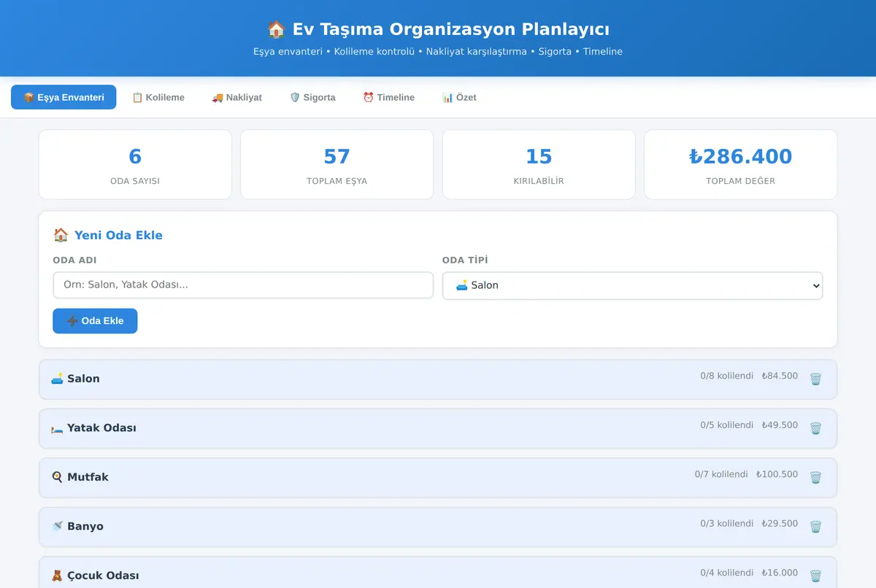Delete the Yatak Odası room via trash icon
Viewport: 876px width, 588px height.
tap(815, 428)
